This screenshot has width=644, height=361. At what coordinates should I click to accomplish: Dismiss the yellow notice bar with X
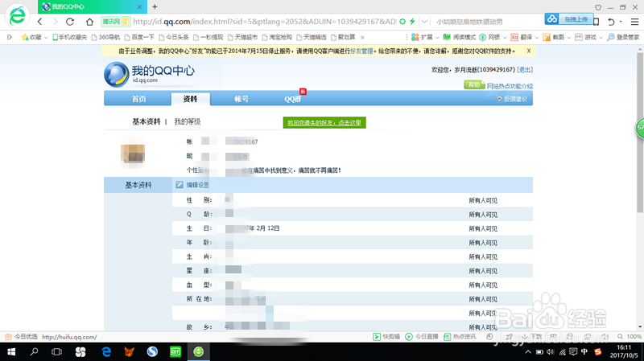pos(529,51)
